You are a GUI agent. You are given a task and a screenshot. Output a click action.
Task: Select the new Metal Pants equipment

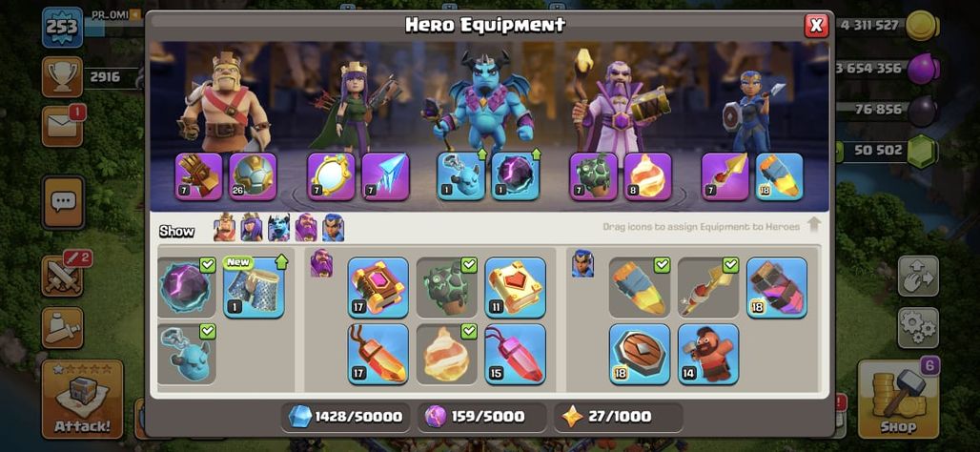(254, 288)
